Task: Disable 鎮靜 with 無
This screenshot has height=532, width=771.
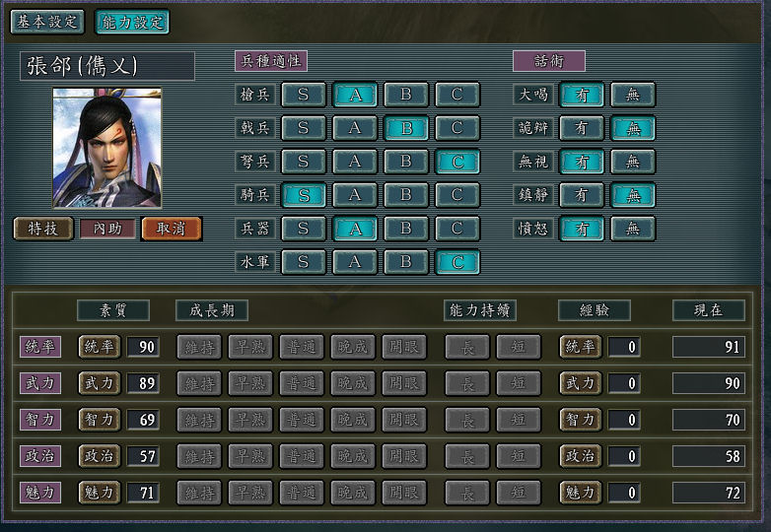Action: [x=633, y=195]
